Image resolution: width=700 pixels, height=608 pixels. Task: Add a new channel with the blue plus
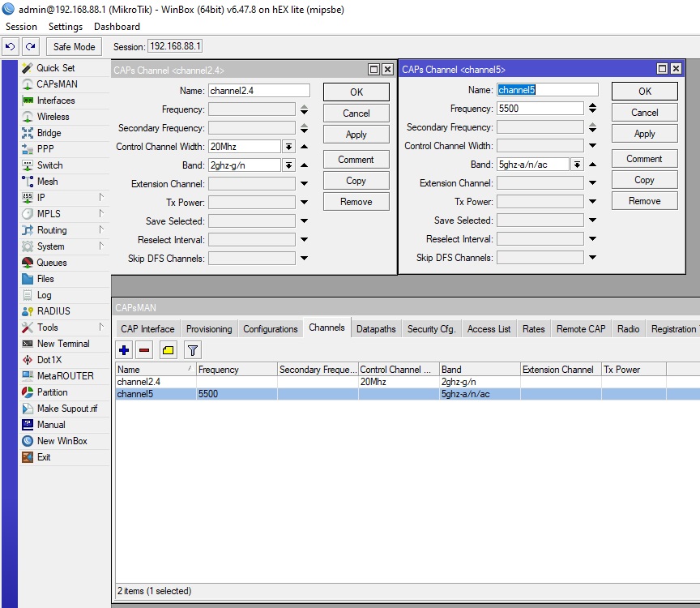click(124, 350)
